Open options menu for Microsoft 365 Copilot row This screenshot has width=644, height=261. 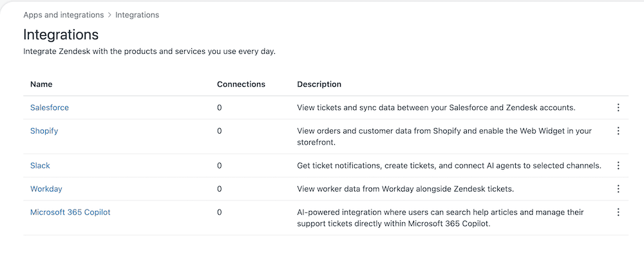click(x=618, y=212)
